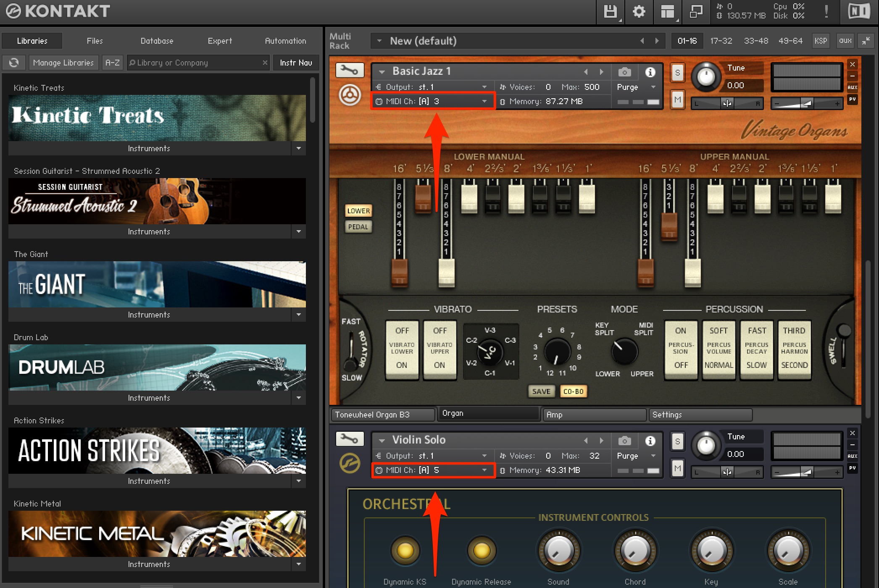Expand Kinetic Treats Instruments dropdown arrow

(299, 148)
